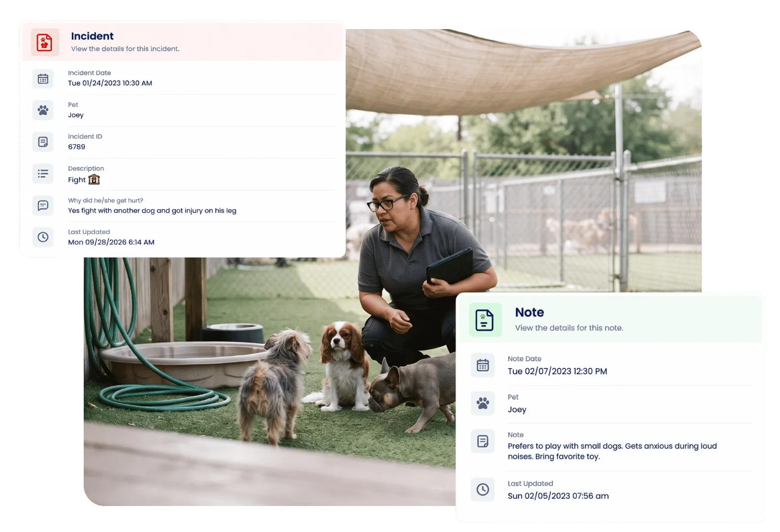Click the list icon beside Description
The image size is (780, 532).
coord(43,174)
